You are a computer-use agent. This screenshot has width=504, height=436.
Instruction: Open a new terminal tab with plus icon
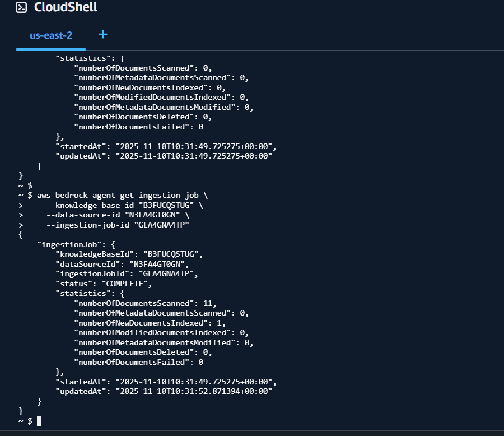[x=103, y=34]
